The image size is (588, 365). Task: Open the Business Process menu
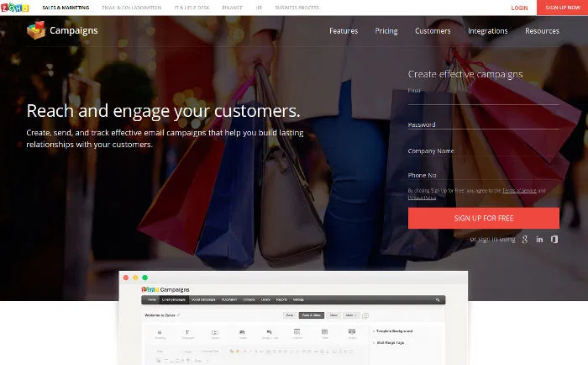pos(297,8)
